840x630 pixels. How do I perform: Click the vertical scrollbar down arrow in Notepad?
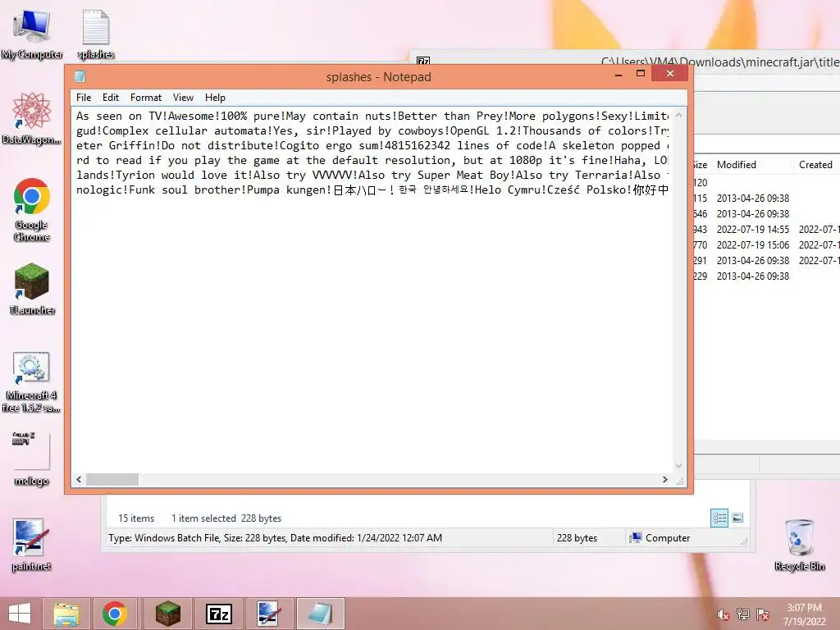tap(678, 466)
